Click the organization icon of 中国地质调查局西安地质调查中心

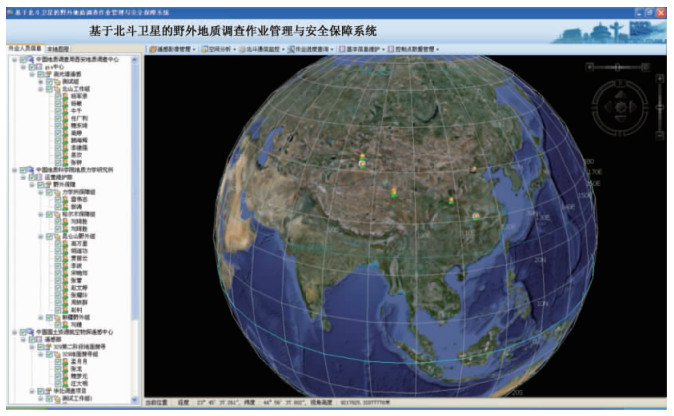click(x=31, y=60)
